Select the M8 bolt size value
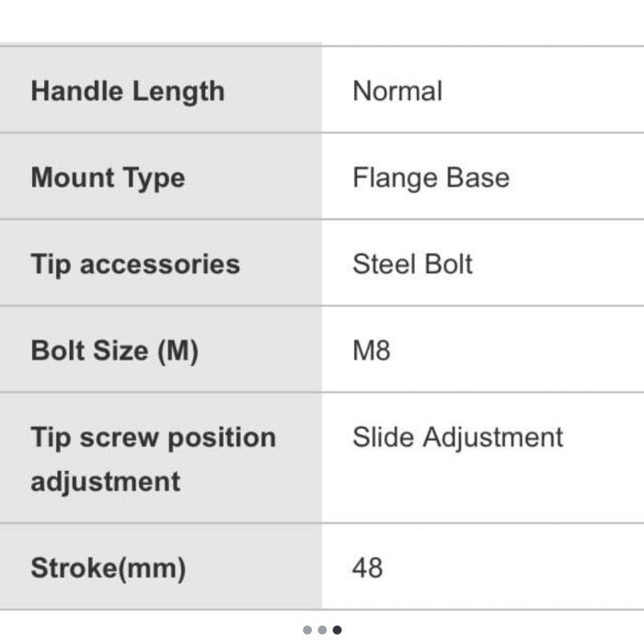Image resolution: width=644 pixels, height=644 pixels. [372, 351]
